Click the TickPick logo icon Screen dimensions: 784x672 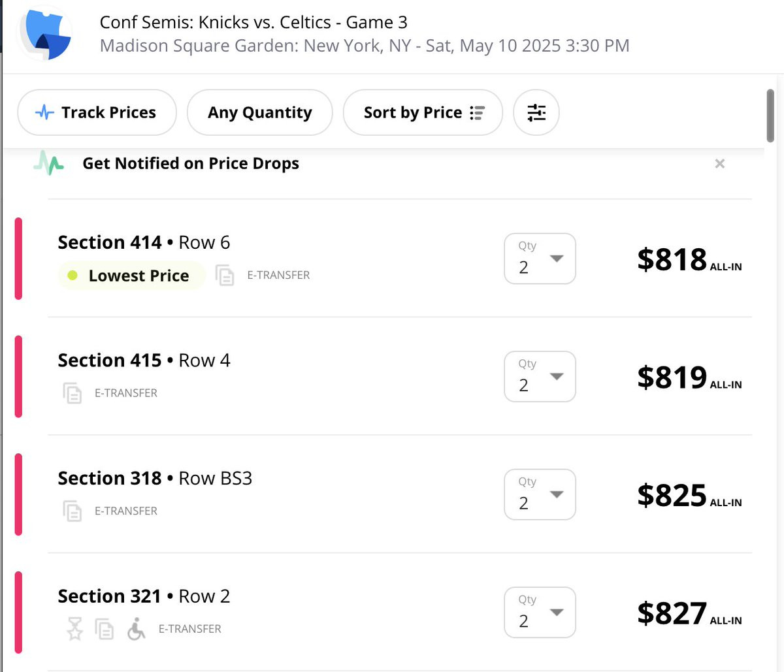tap(46, 34)
